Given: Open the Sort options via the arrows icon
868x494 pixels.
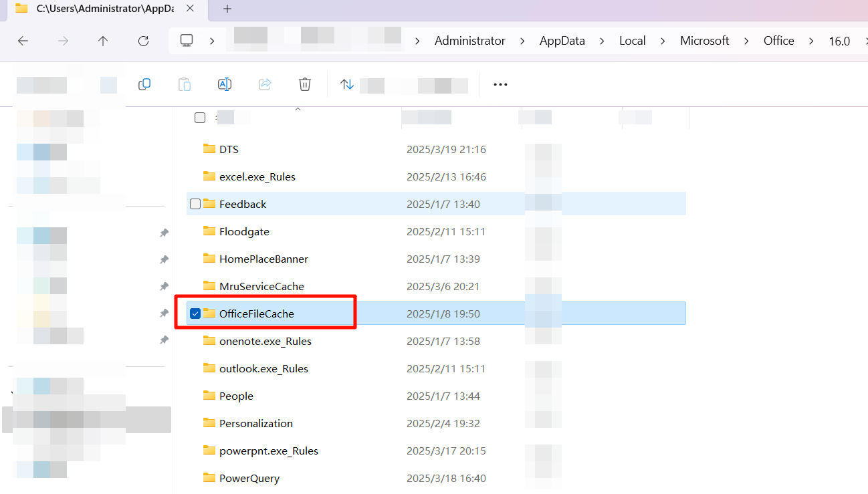Looking at the screenshot, I should point(346,84).
